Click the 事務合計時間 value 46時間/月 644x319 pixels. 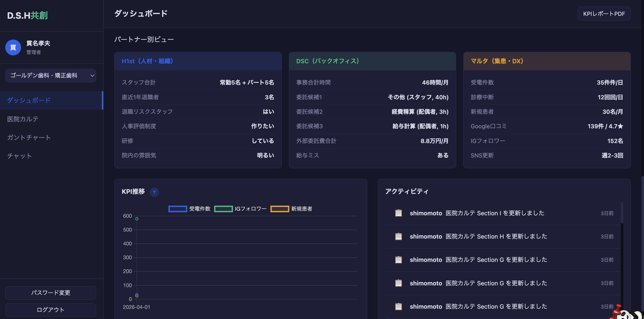click(435, 83)
